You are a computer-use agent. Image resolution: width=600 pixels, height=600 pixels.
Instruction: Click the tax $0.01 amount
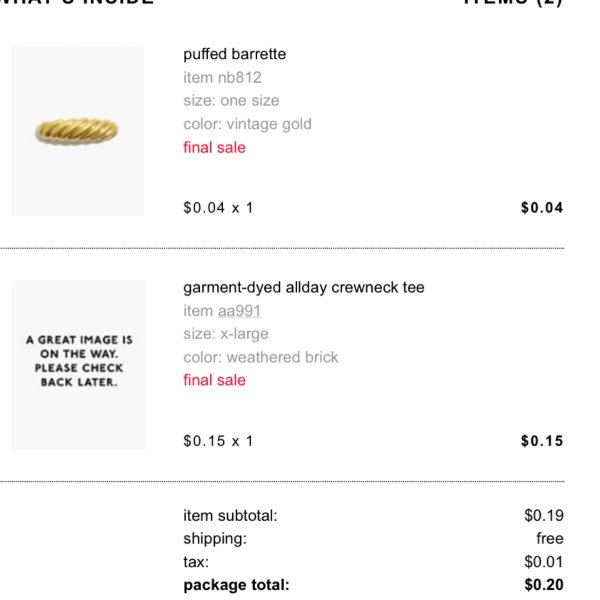click(x=544, y=562)
